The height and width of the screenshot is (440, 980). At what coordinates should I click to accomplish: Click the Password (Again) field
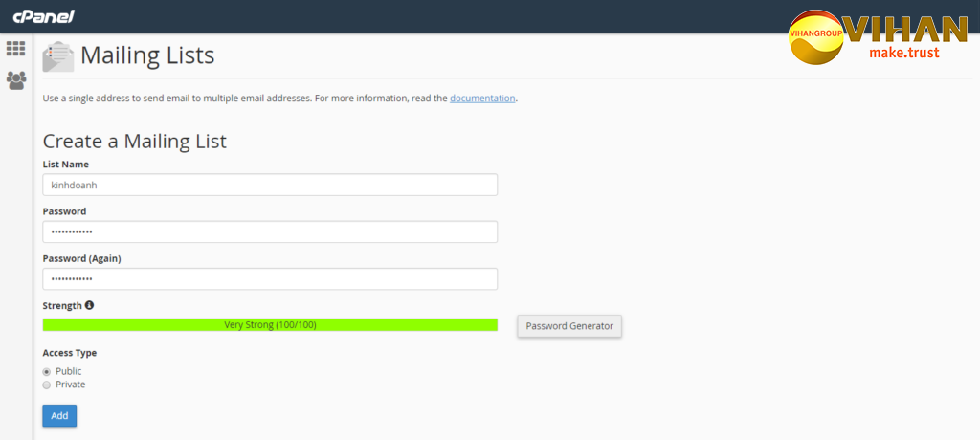click(270, 278)
